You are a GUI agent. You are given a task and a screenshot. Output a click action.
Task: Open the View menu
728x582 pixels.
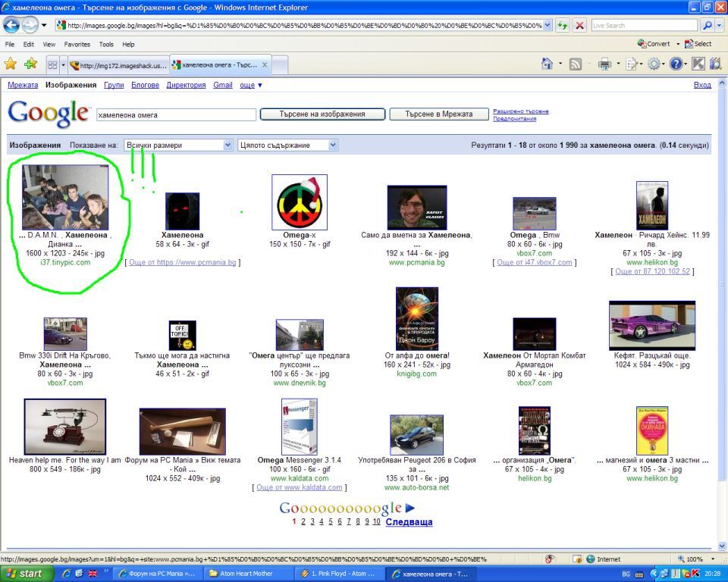click(x=49, y=44)
